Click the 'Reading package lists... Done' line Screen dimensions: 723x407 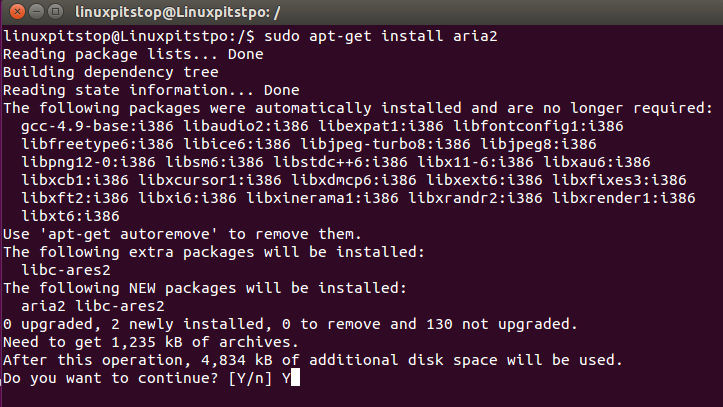click(x=133, y=54)
